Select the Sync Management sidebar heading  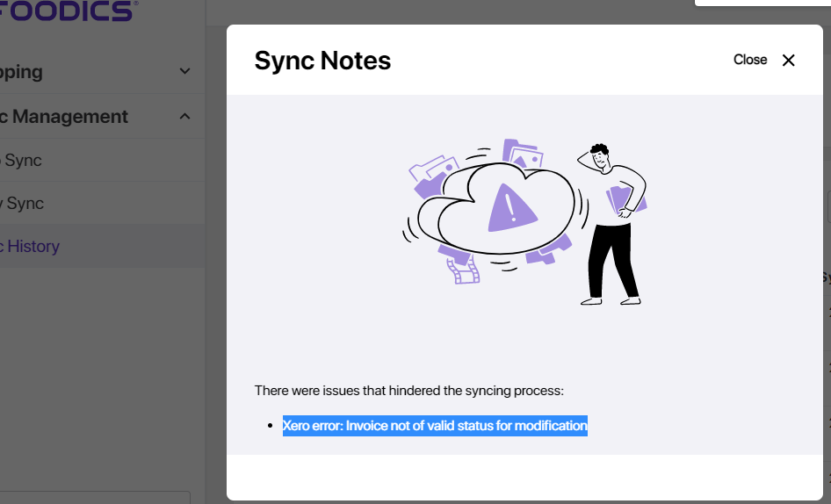tap(66, 117)
